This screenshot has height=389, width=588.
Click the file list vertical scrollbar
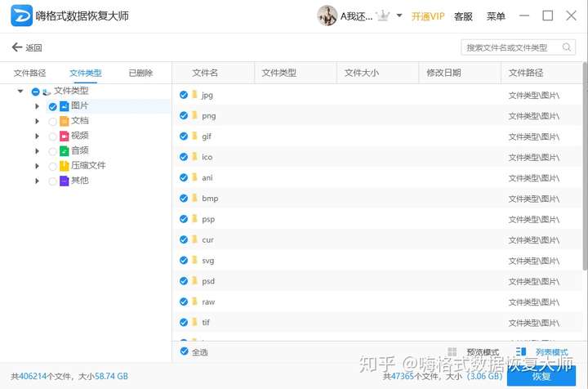click(x=585, y=166)
